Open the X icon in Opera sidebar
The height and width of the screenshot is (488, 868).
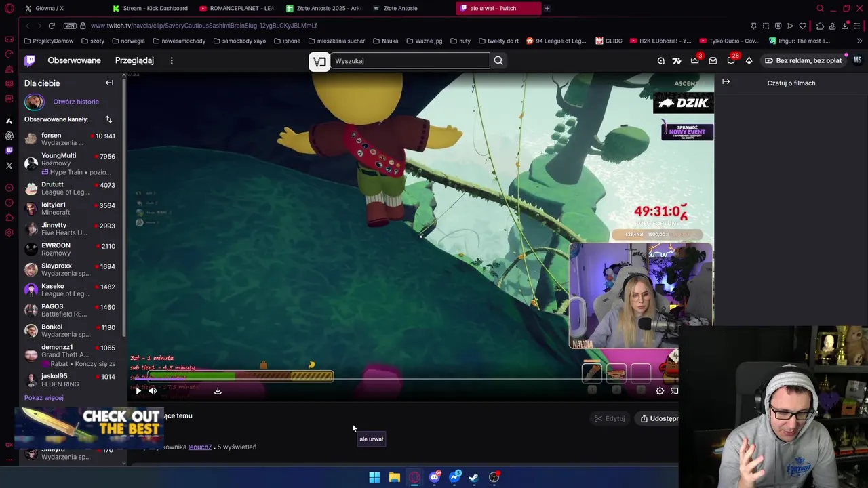point(9,165)
